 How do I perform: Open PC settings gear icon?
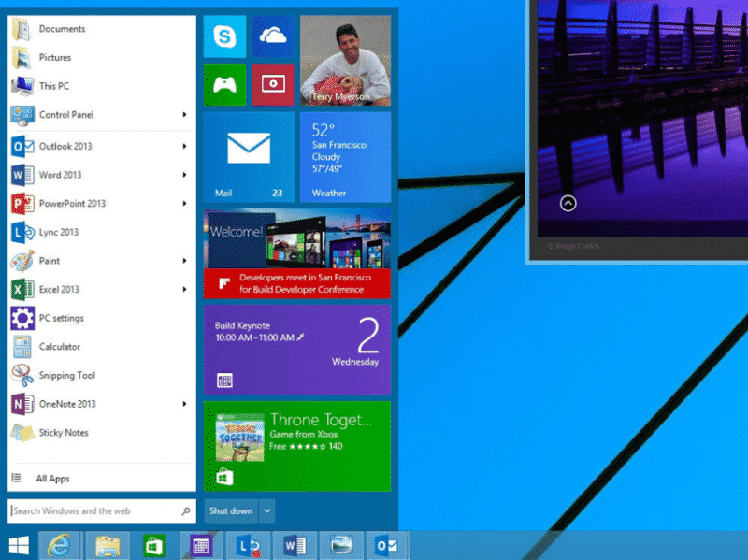pos(22,318)
